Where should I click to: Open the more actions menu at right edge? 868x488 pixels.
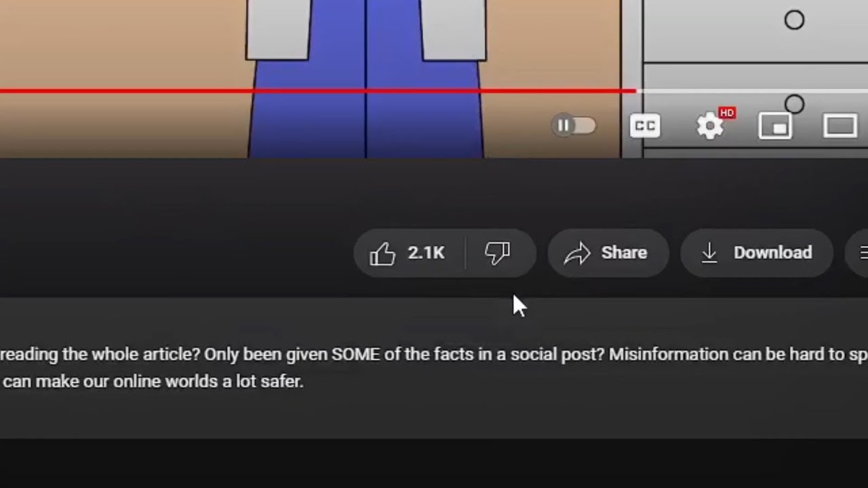(857, 253)
